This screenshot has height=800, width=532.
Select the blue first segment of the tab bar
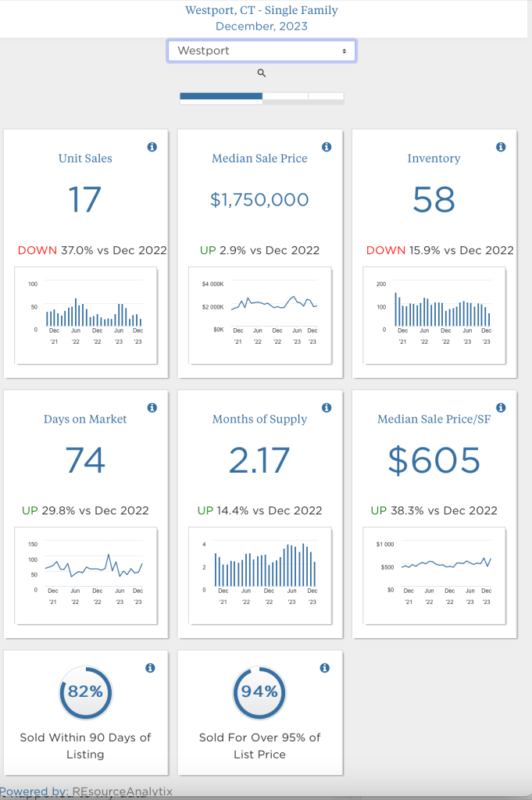coord(221,97)
